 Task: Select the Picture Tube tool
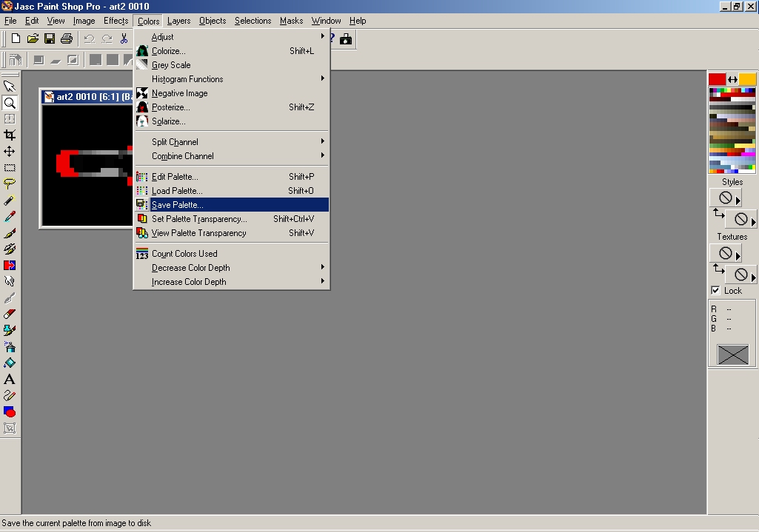click(x=10, y=330)
